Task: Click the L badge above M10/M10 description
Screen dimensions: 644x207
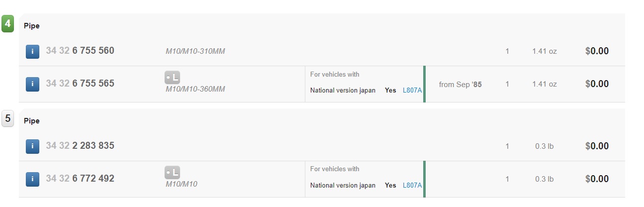Action: [172, 173]
